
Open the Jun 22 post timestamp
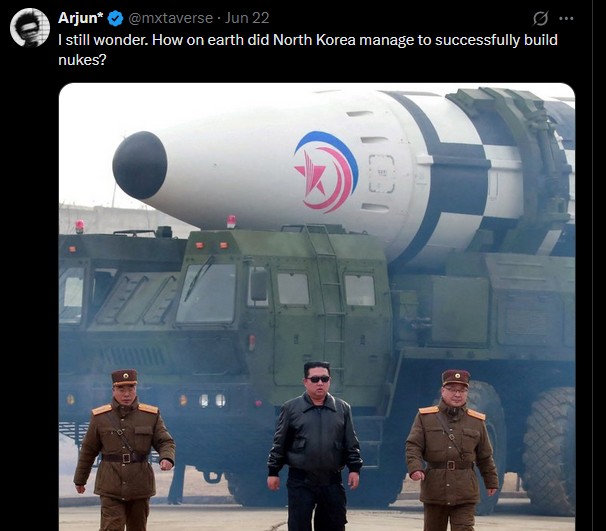(247, 18)
